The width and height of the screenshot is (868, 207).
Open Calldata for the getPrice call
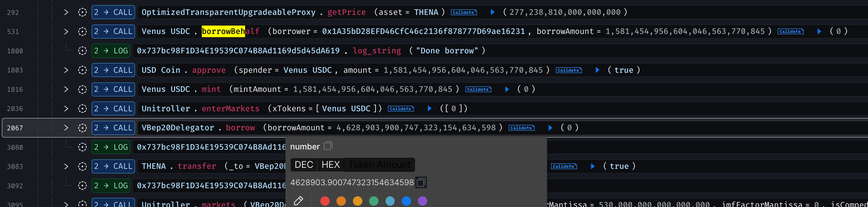(x=464, y=13)
